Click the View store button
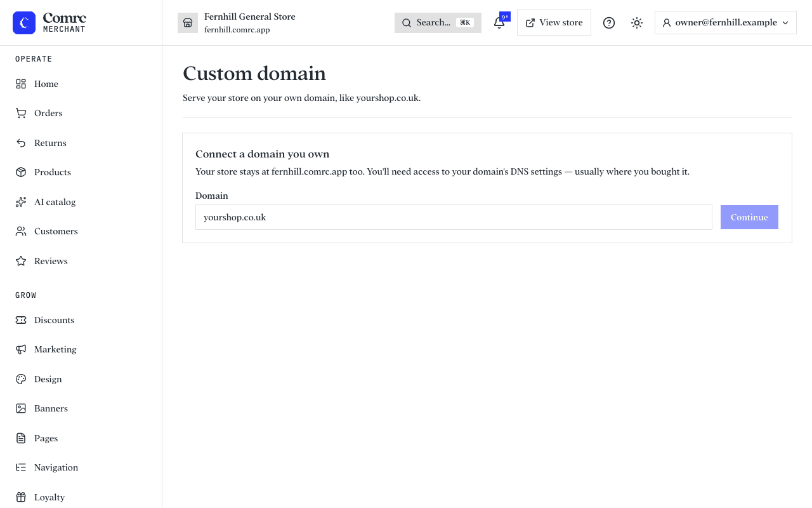The height and width of the screenshot is (508, 812). 554,23
